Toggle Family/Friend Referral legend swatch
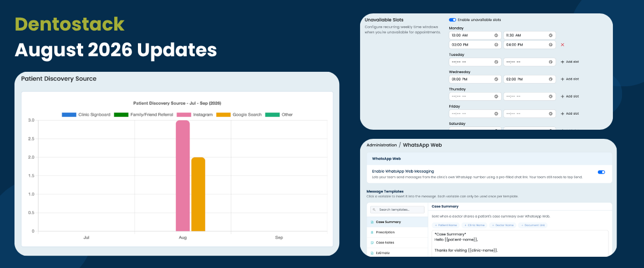This screenshot has width=644, height=268. [x=121, y=114]
